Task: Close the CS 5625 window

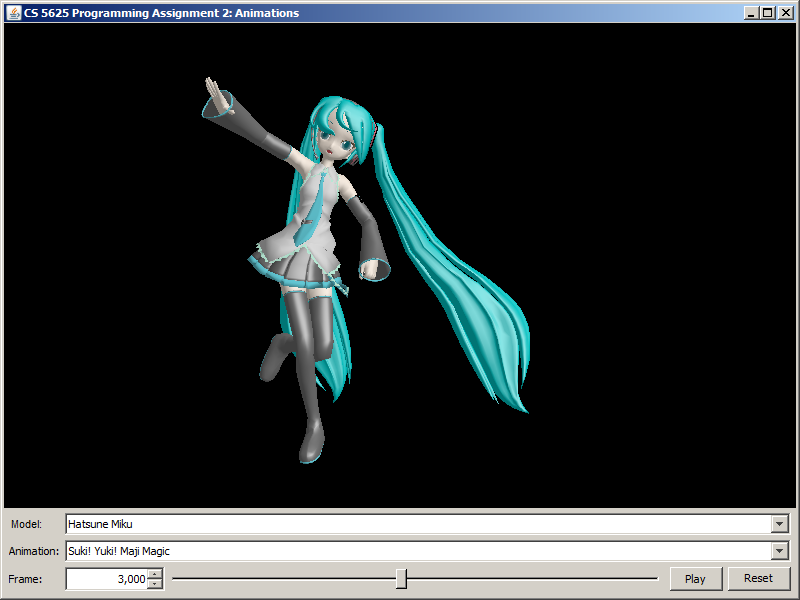Action: 784,13
